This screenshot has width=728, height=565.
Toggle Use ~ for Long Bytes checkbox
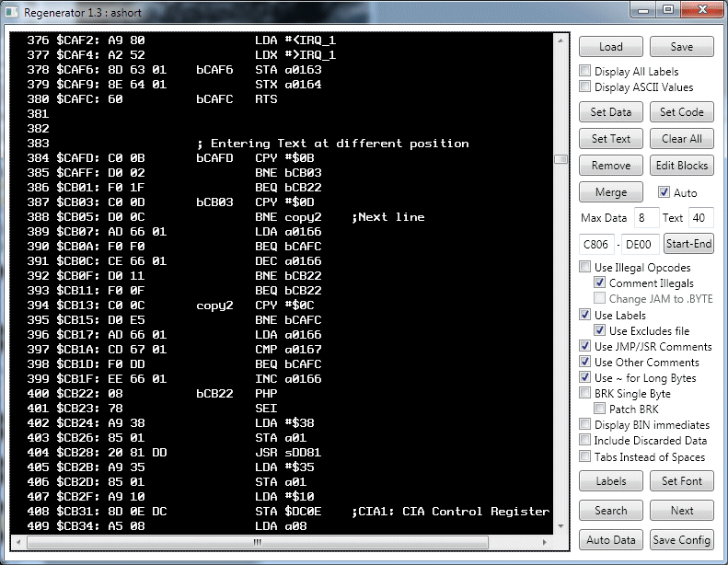coord(585,377)
